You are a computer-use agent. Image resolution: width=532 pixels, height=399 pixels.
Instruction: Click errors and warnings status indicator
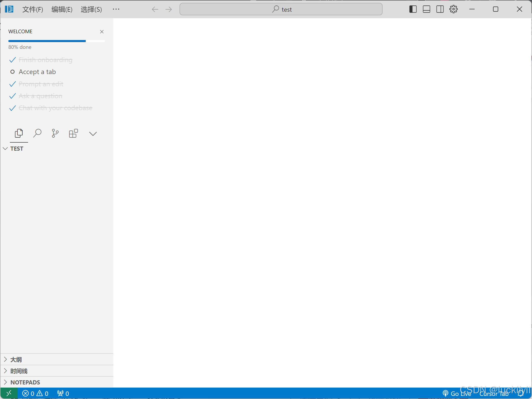click(35, 393)
